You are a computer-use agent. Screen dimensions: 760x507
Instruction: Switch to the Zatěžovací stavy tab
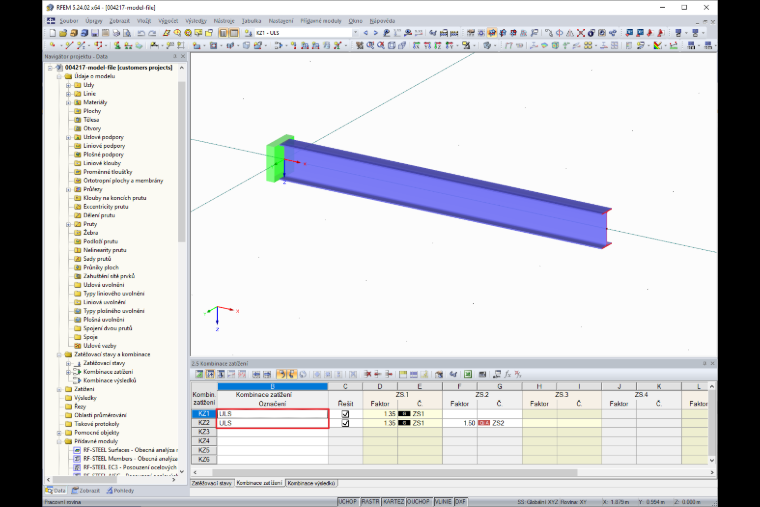click(x=212, y=483)
